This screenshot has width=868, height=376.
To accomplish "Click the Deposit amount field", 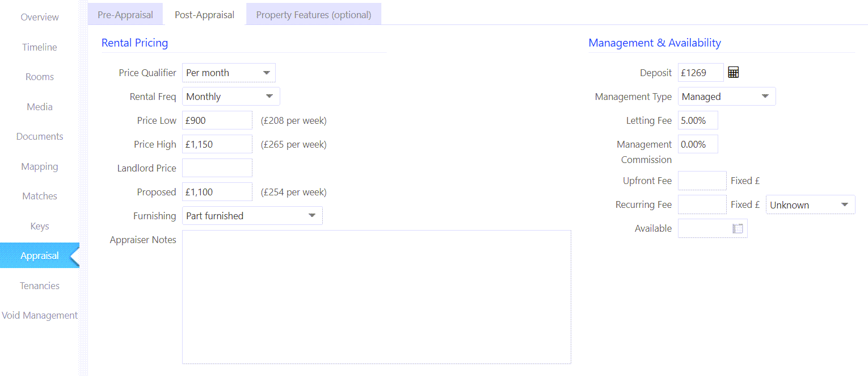I will (x=701, y=73).
